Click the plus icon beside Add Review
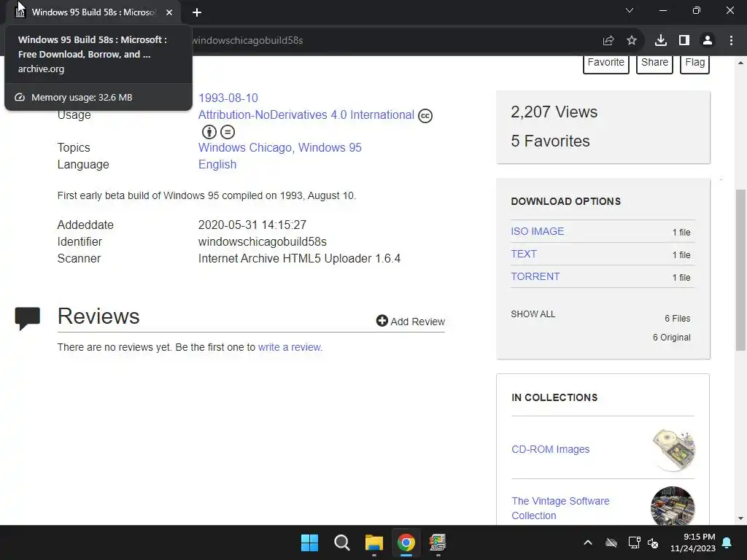This screenshot has width=747, height=560. click(x=382, y=321)
